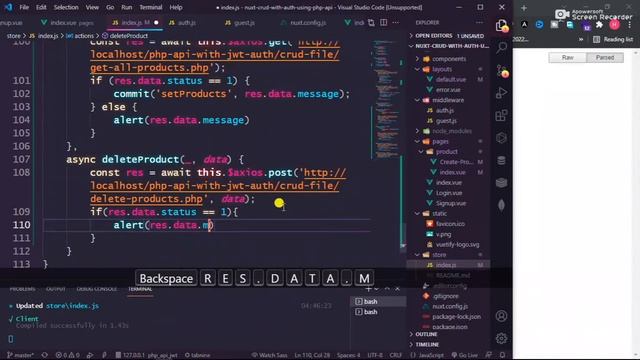
Task: Open a new browser tab
Action: coord(524,8)
